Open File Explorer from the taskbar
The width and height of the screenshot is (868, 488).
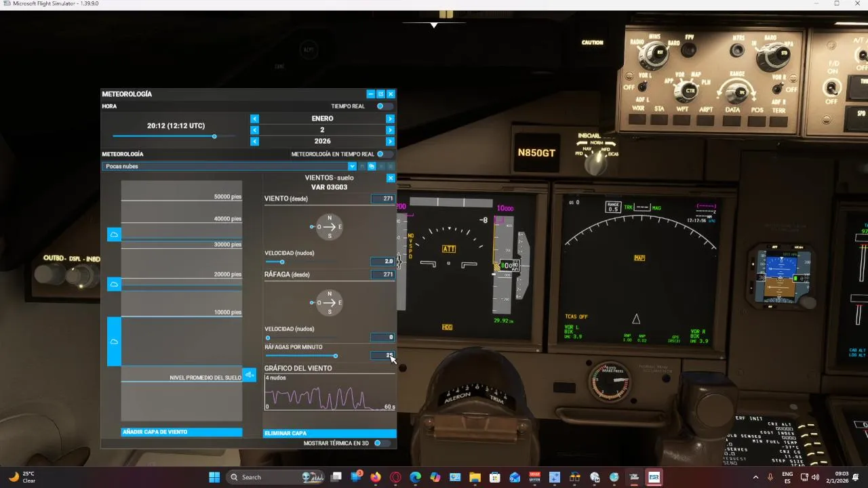(475, 477)
